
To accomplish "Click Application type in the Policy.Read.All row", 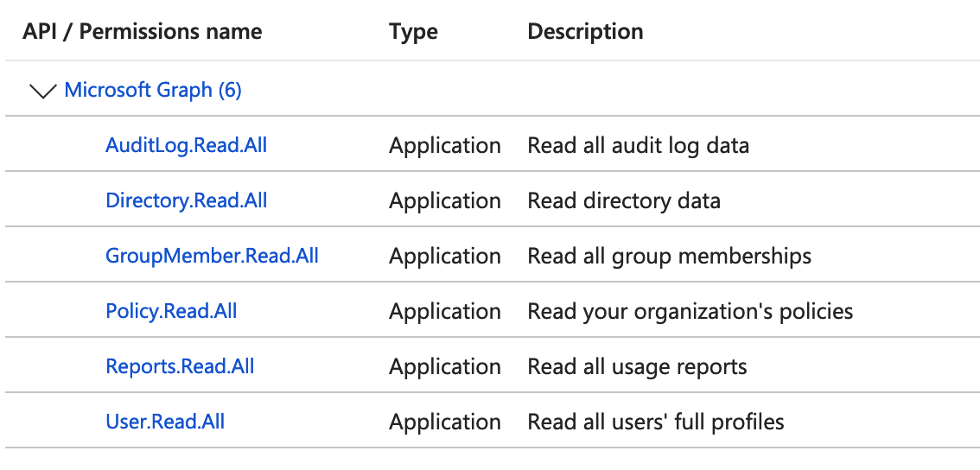I will tap(444, 311).
